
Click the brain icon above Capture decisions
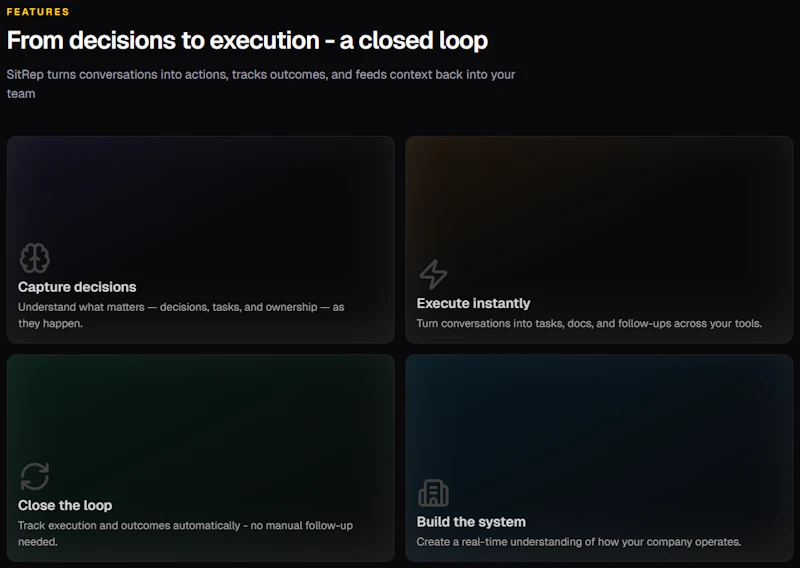pyautogui.click(x=35, y=258)
